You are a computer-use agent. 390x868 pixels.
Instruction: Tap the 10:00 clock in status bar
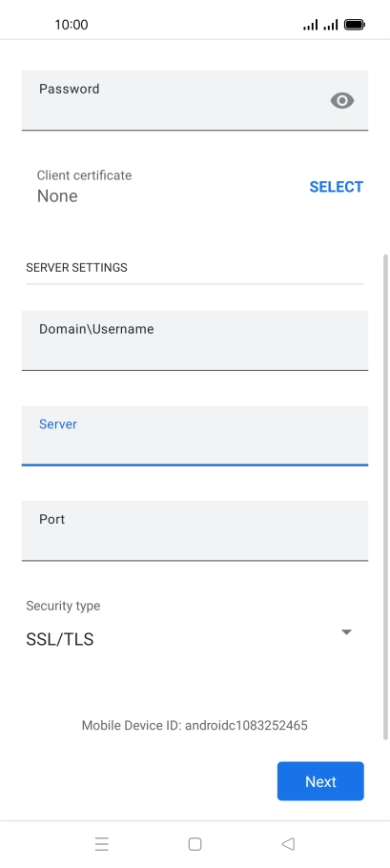click(x=72, y=25)
